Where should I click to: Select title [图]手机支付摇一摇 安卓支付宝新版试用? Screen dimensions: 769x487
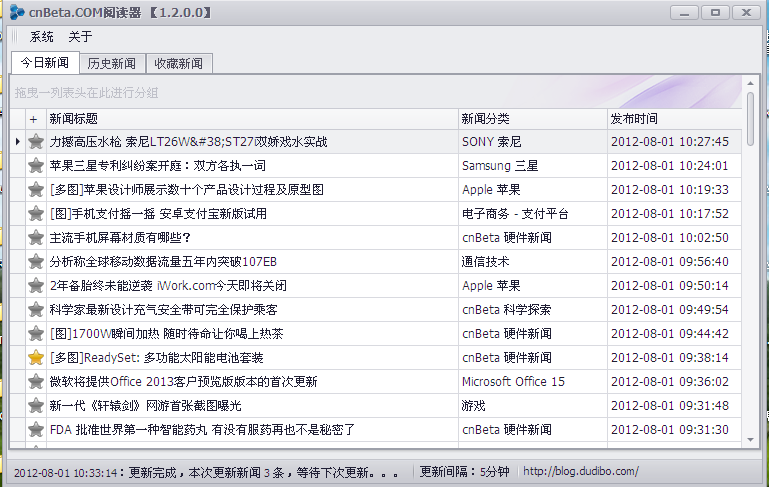point(158,214)
